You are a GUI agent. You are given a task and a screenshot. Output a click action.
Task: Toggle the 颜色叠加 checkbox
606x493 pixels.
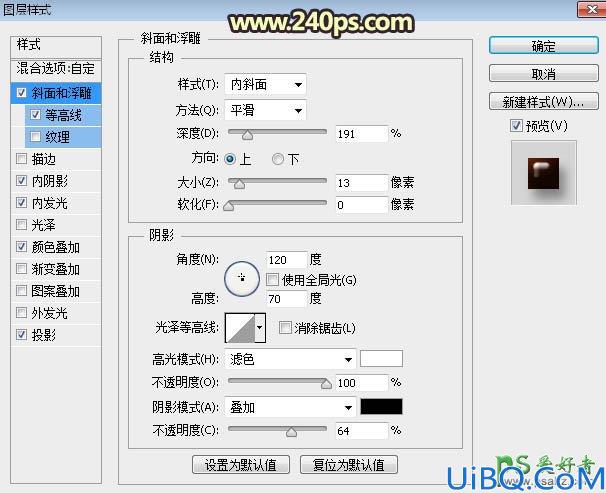point(22,246)
